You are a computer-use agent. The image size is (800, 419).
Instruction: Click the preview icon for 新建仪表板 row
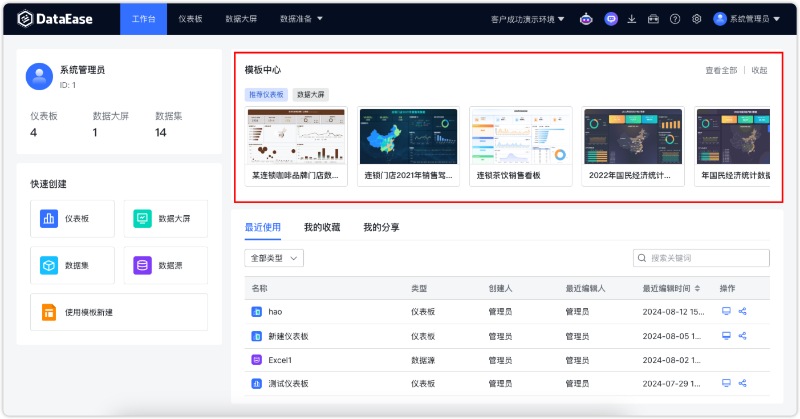coord(726,336)
